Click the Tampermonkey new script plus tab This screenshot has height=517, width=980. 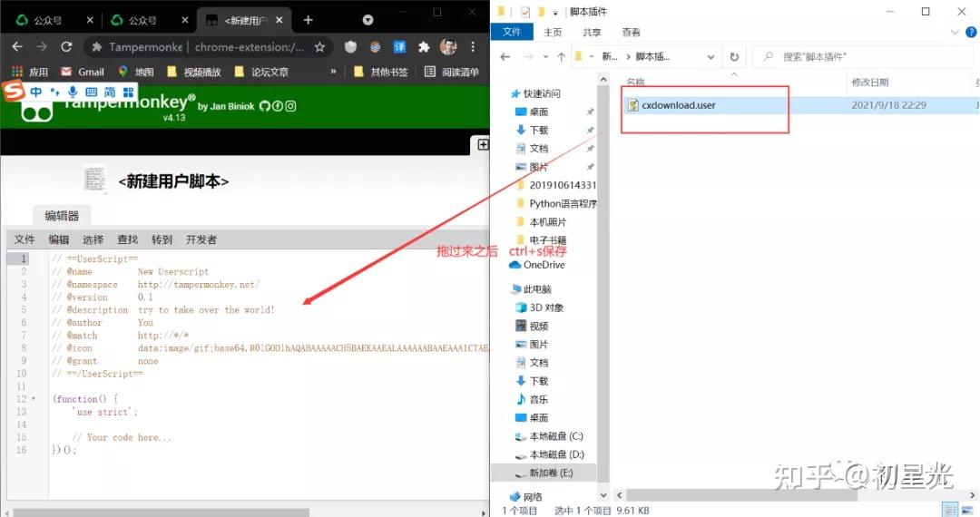click(483, 144)
